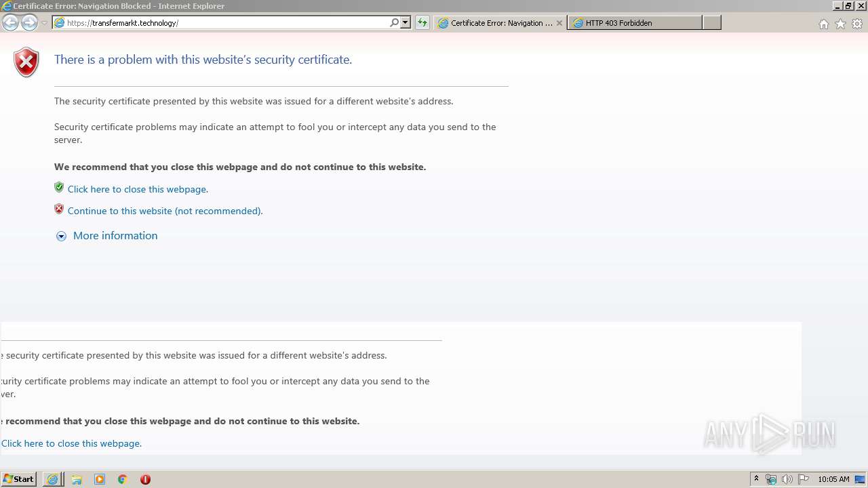Click the lower duplicate 'Click here to close this webpage' link
Screen dimensions: 868x488
click(x=71, y=443)
